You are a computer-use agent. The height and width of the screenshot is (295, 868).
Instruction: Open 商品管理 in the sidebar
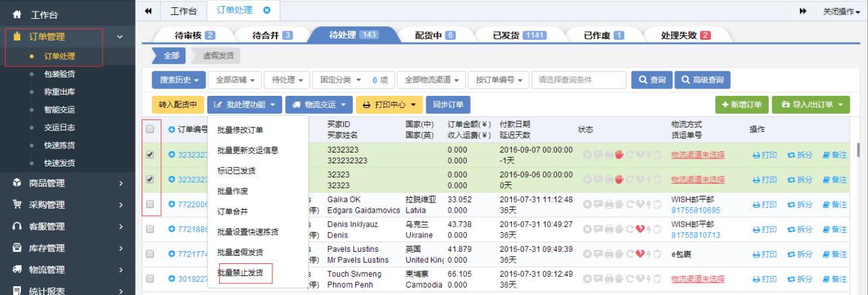(66, 182)
